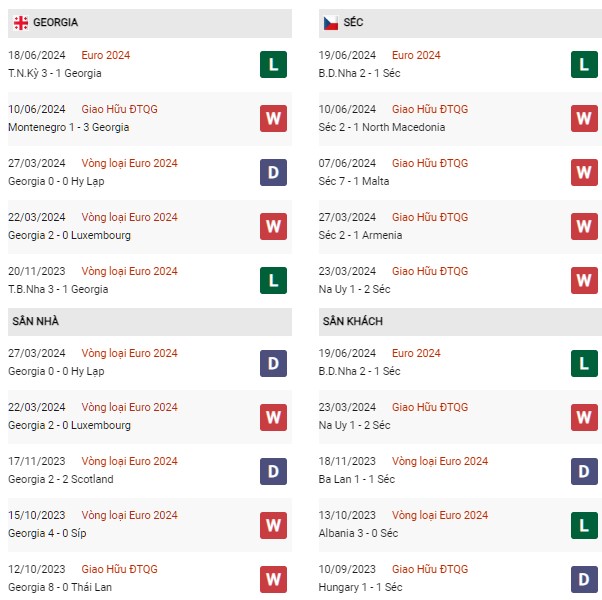Click the Georgia flag icon
602x600 pixels.
click(x=20, y=22)
